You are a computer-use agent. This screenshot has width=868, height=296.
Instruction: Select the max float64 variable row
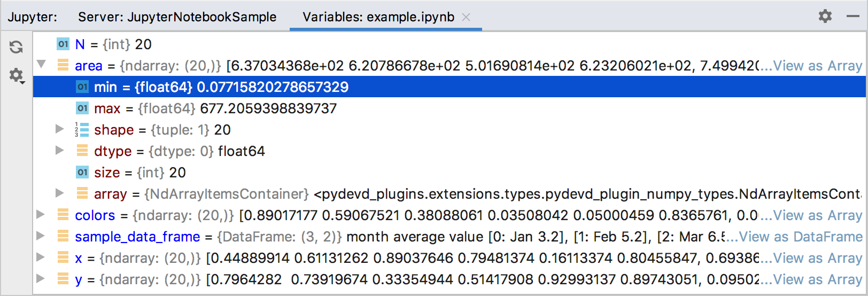214,108
